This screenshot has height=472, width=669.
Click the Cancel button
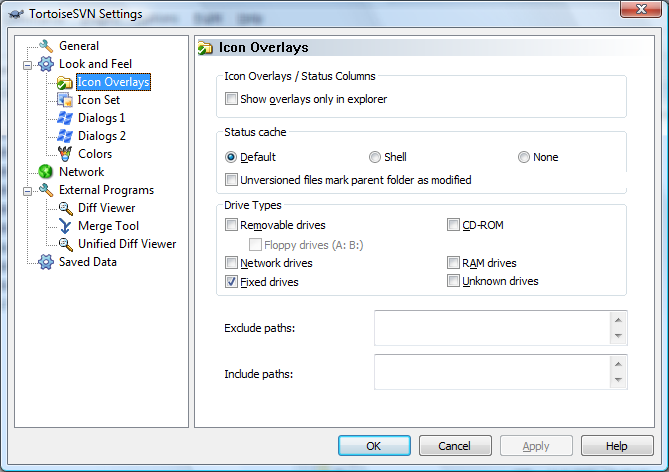point(455,446)
